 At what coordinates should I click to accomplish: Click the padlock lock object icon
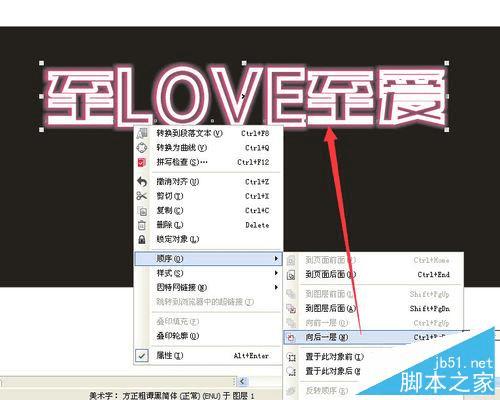click(x=142, y=239)
